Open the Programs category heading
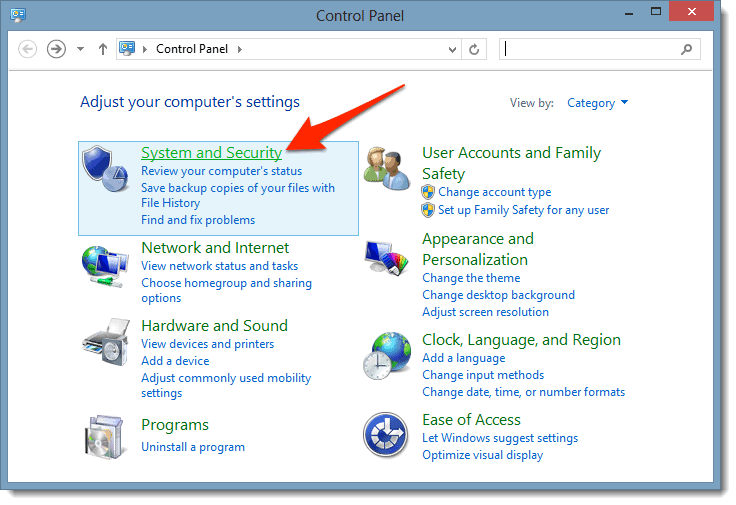Image resolution: width=736 pixels, height=505 pixels. point(175,425)
